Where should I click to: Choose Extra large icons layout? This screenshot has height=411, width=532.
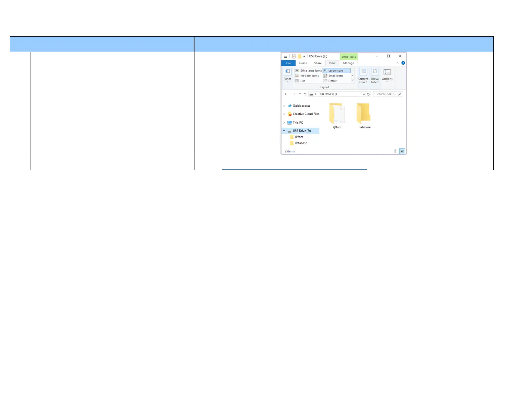[x=309, y=71]
